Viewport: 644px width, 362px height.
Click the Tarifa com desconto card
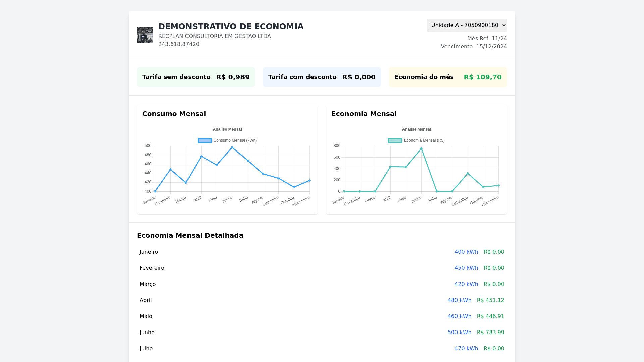(x=322, y=77)
